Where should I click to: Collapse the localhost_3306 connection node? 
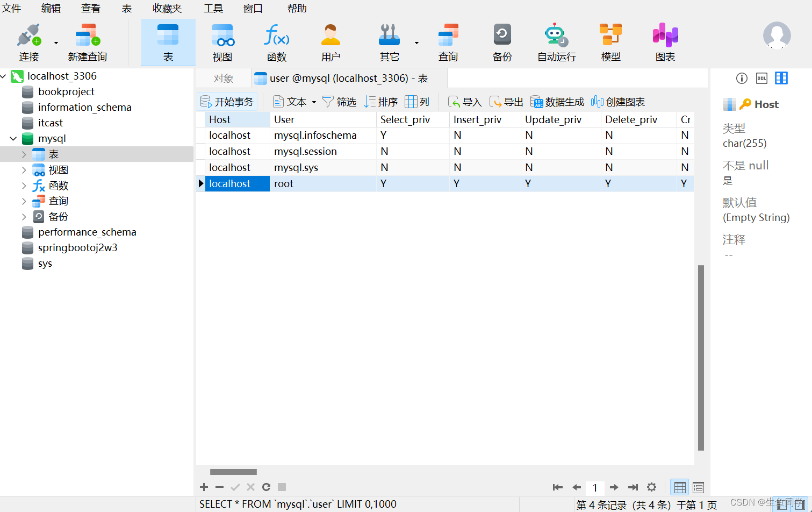[4, 76]
